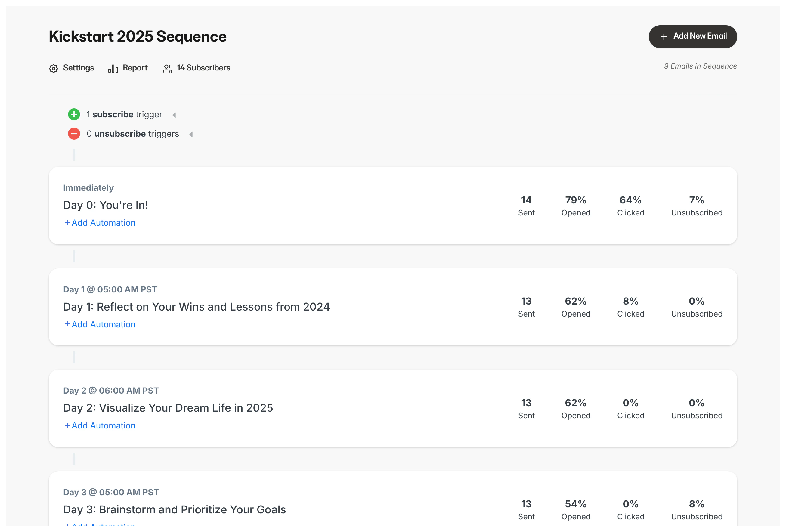Image resolution: width=786 pixels, height=532 pixels.
Task: Add Automation to the Day 1 reflection email
Action: coord(99,324)
